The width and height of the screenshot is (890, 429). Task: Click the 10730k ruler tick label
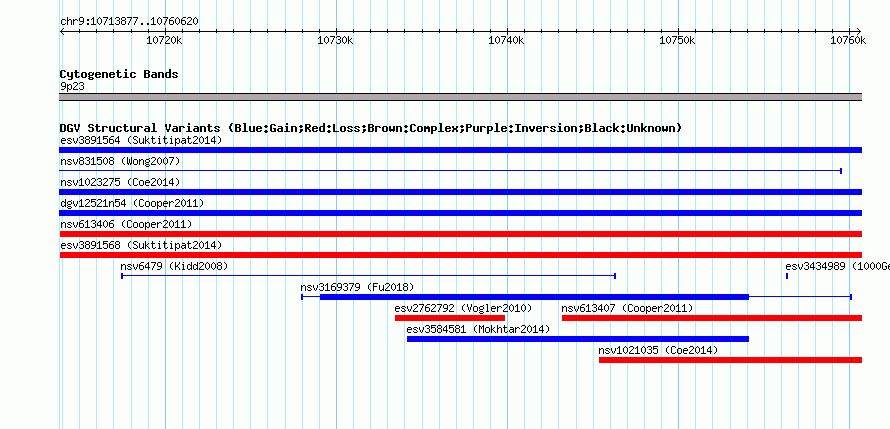point(335,40)
